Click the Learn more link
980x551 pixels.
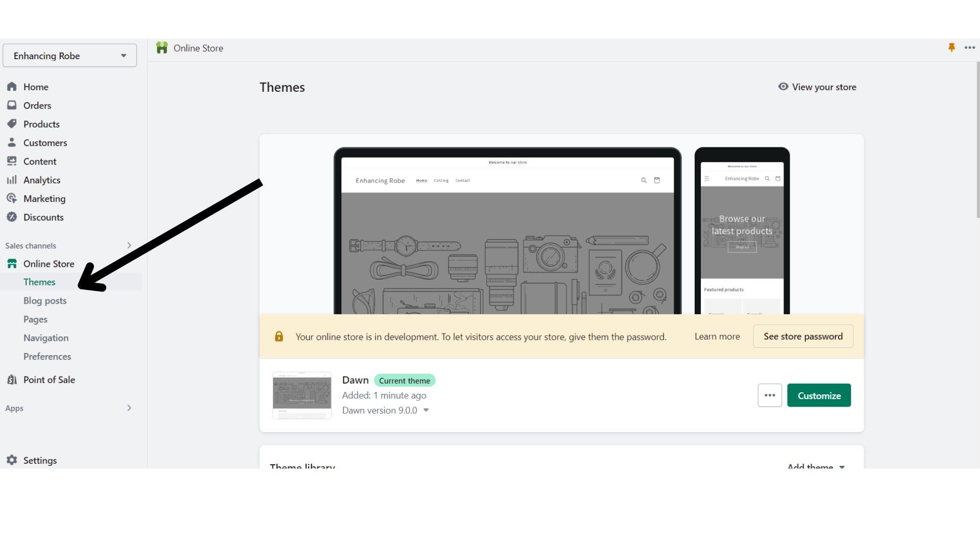pos(717,336)
